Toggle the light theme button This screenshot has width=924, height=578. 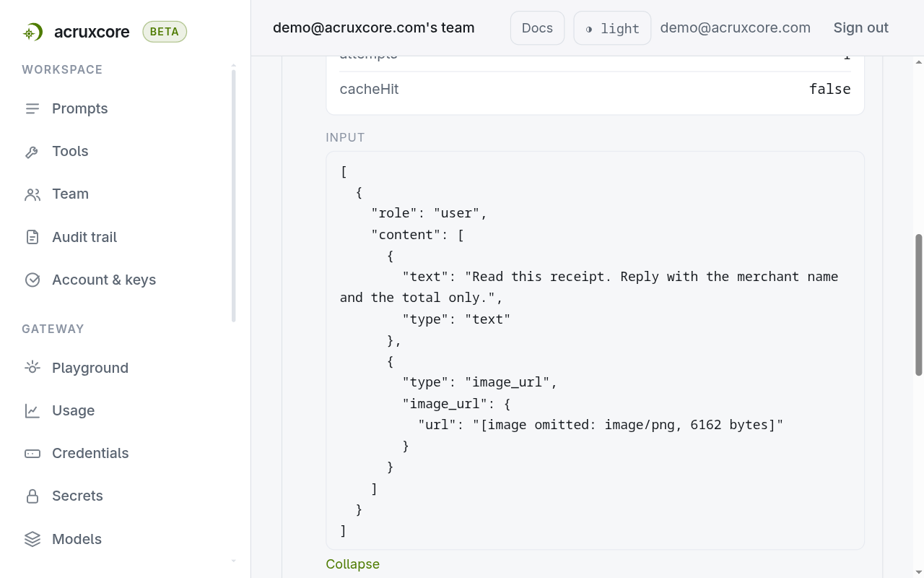(612, 28)
